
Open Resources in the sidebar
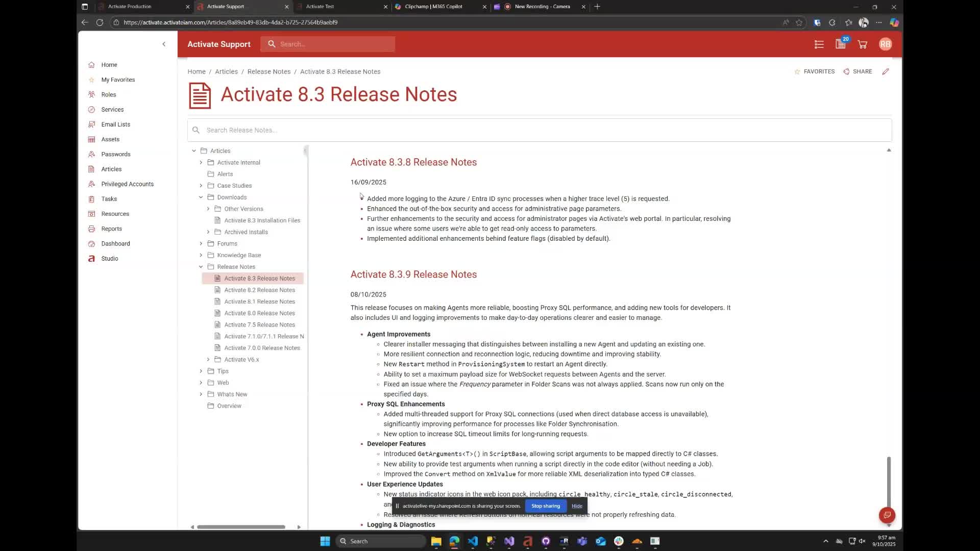[x=115, y=214]
